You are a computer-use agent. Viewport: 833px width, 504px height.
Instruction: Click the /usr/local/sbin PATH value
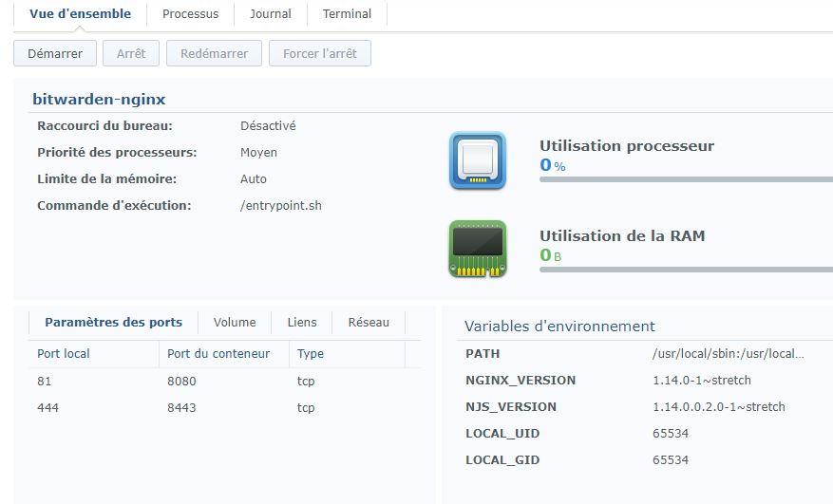tap(729, 354)
